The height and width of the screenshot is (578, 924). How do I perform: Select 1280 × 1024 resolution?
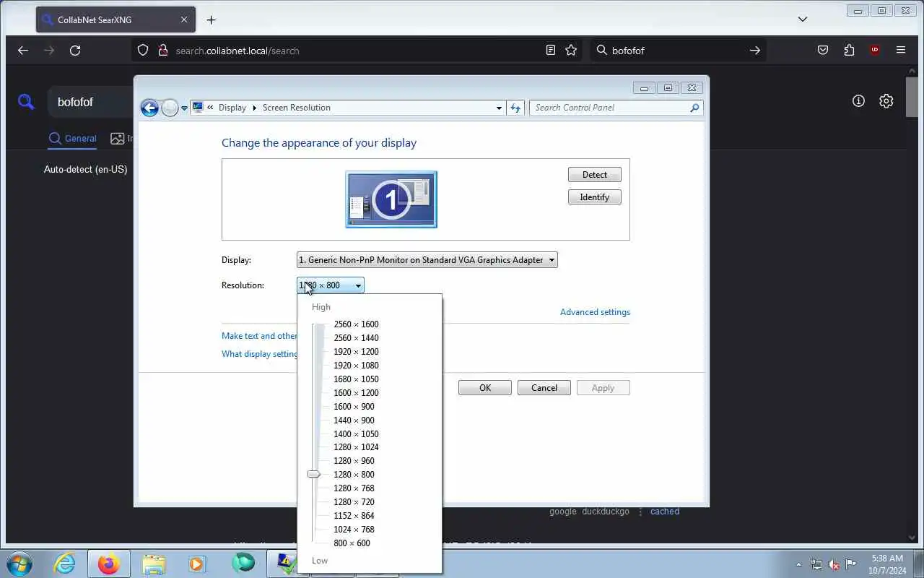click(x=356, y=447)
